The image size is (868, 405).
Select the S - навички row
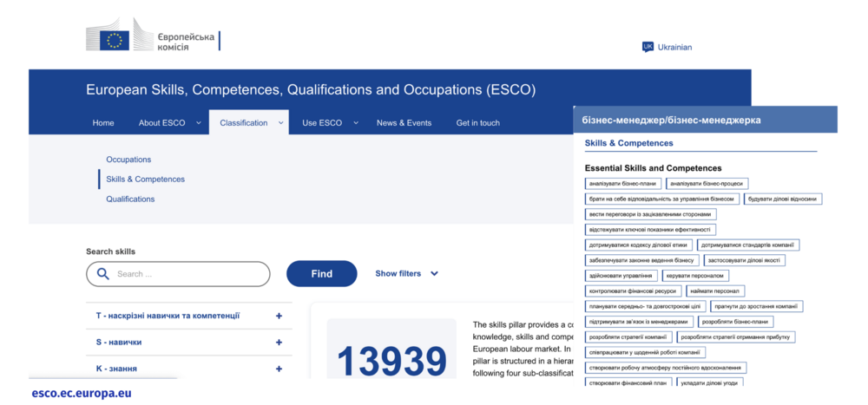click(x=188, y=343)
